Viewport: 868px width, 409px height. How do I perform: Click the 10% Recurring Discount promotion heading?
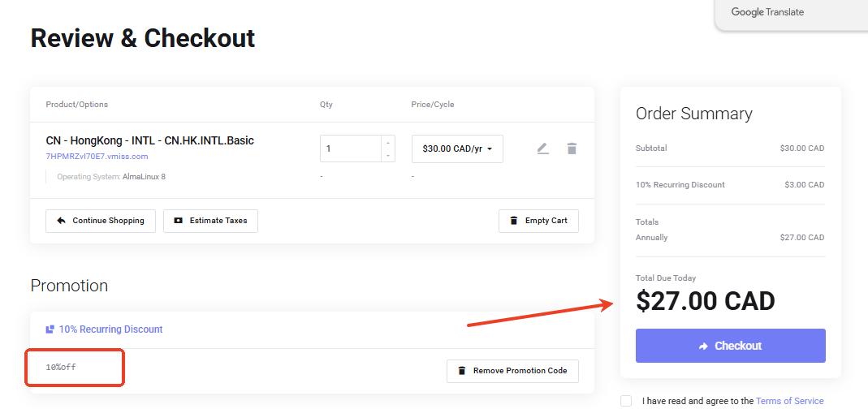(110, 329)
